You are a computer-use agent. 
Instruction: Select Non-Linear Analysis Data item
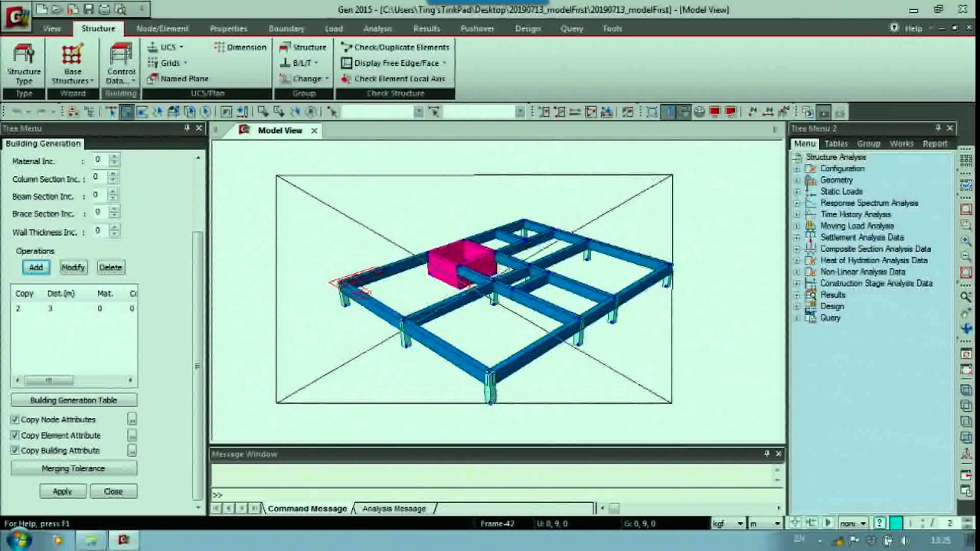[862, 272]
